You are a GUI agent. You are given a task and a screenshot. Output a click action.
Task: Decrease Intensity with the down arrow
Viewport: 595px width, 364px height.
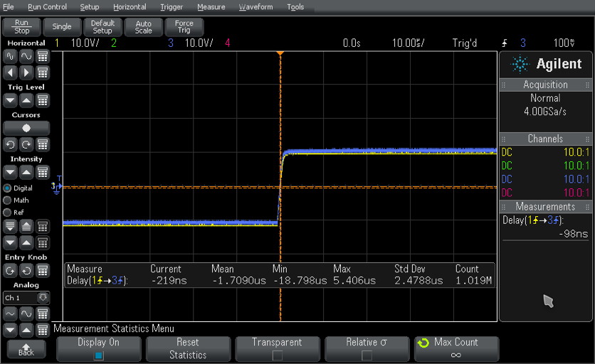pos(10,173)
